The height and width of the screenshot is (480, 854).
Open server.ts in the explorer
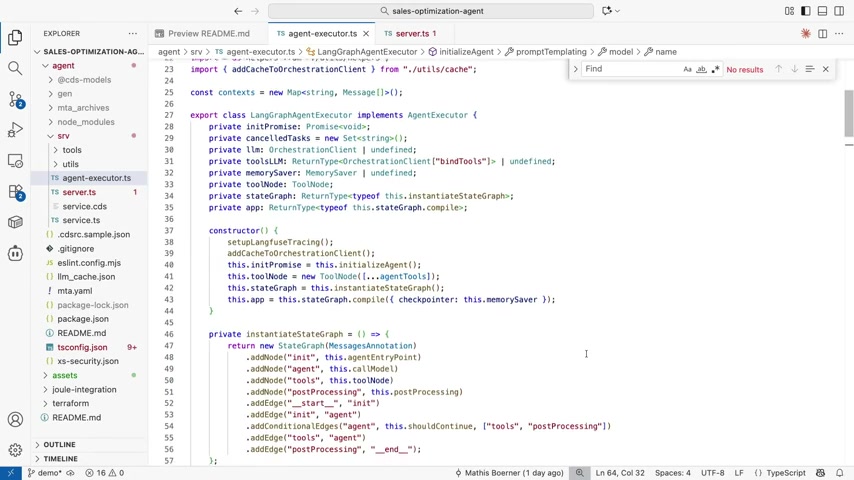pyautogui.click(x=89, y=192)
